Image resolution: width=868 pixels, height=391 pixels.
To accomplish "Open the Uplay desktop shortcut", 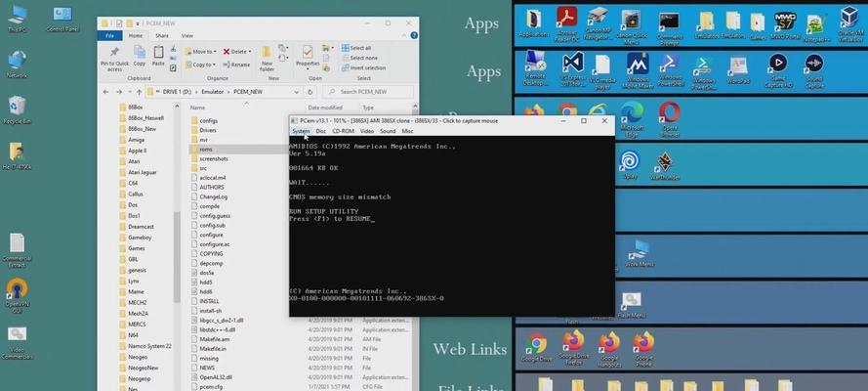I will point(630,165).
